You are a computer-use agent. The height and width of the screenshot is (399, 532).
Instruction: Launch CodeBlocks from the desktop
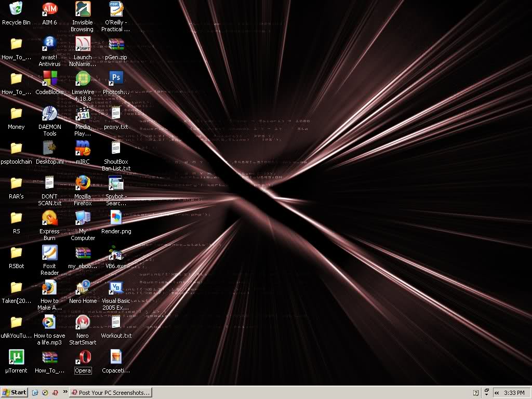49,78
